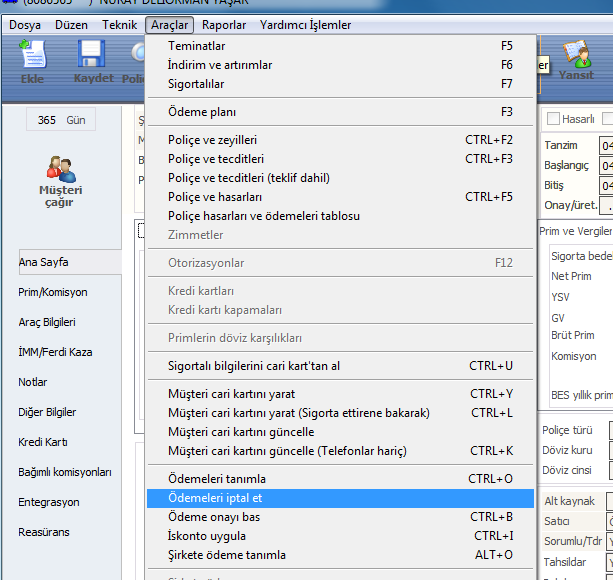613x580 pixels.
Task: Choose Teminatlar from the Araçlar menu
Action: [x=197, y=46]
